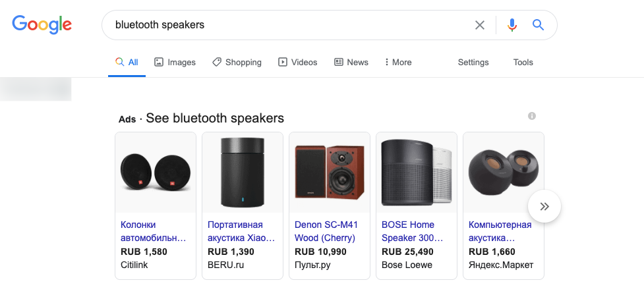Expand the More menu
Screen dimensions: 644x301
click(x=398, y=63)
